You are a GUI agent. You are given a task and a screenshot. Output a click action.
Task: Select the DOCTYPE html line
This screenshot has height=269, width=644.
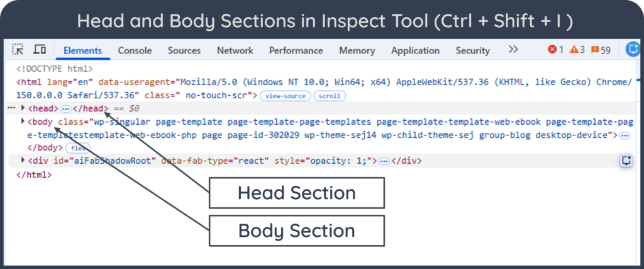pos(55,69)
